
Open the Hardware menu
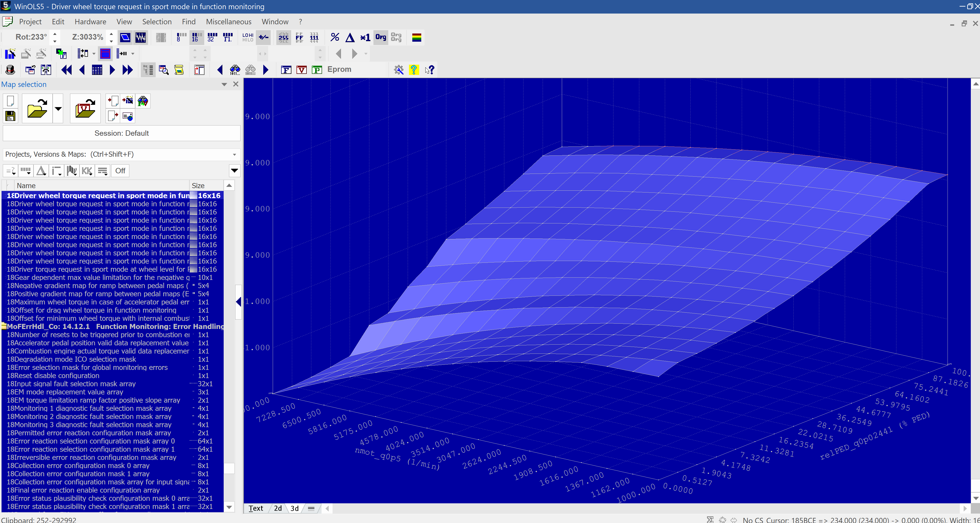pos(90,22)
